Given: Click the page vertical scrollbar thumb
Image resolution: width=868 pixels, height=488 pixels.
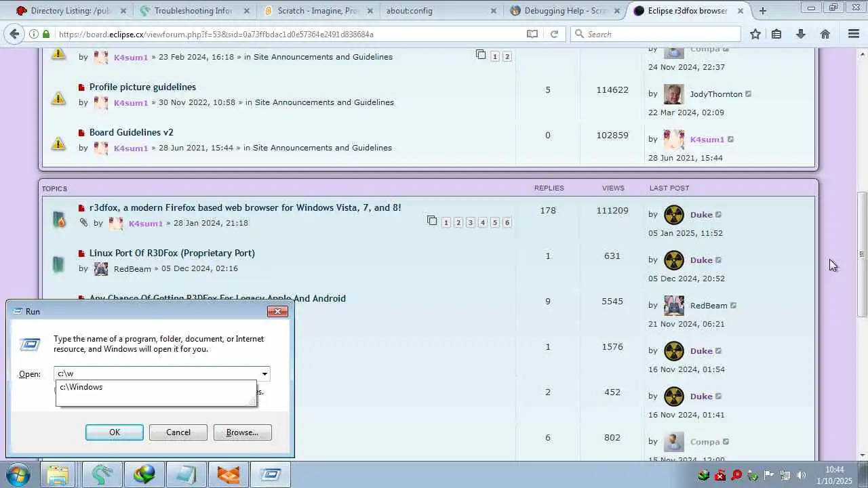Looking at the screenshot, I should [862, 254].
